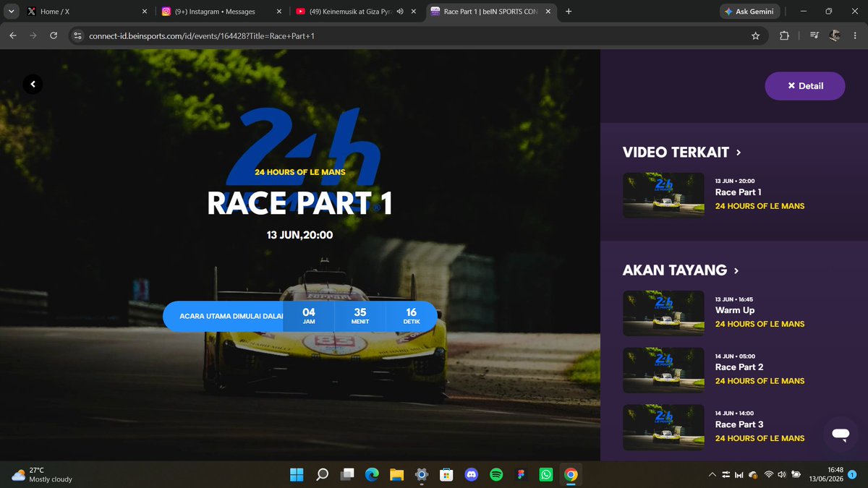Click the 'RACE PART 1' main heading
The height and width of the screenshot is (488, 868).
pyautogui.click(x=299, y=203)
